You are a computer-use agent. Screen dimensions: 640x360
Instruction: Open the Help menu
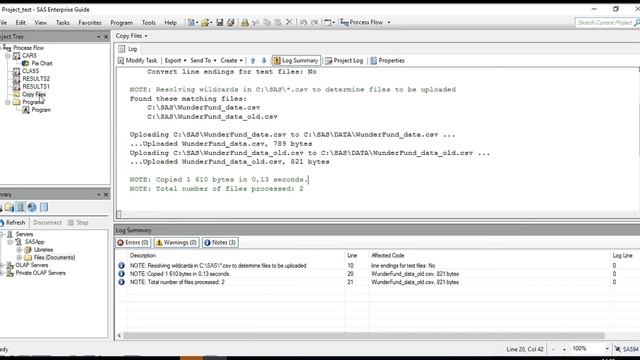pyautogui.click(x=170, y=23)
